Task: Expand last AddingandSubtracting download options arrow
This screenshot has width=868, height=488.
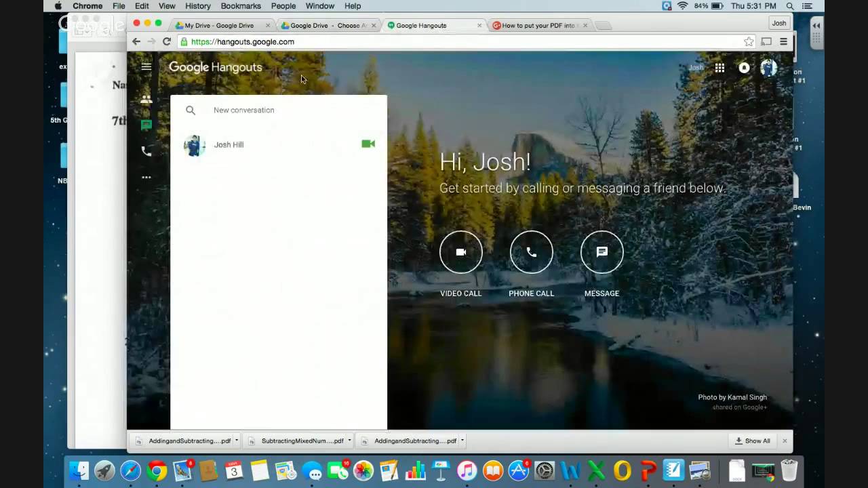Action: tap(462, 441)
